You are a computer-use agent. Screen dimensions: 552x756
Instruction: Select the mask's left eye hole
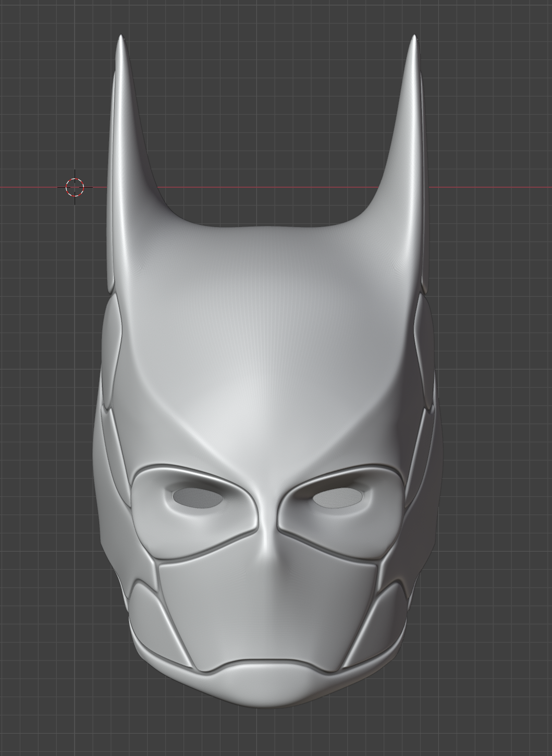point(198,498)
